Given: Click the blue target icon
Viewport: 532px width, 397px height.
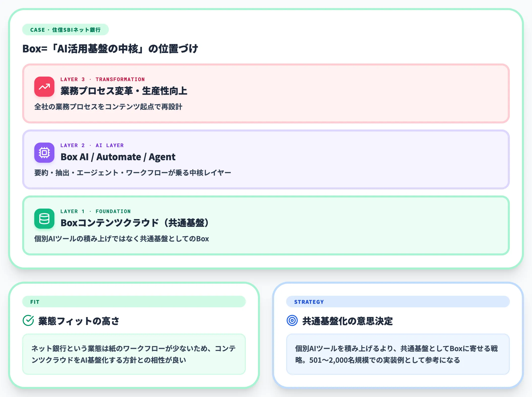Looking at the screenshot, I should [x=292, y=320].
